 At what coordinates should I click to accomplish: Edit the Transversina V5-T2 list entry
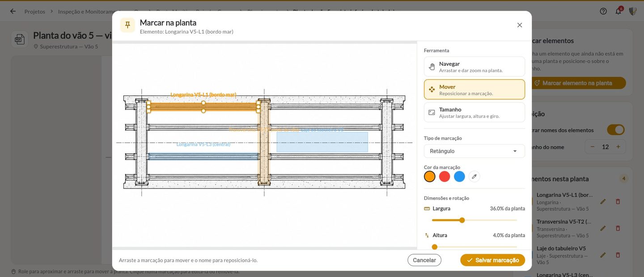pyautogui.click(x=603, y=228)
